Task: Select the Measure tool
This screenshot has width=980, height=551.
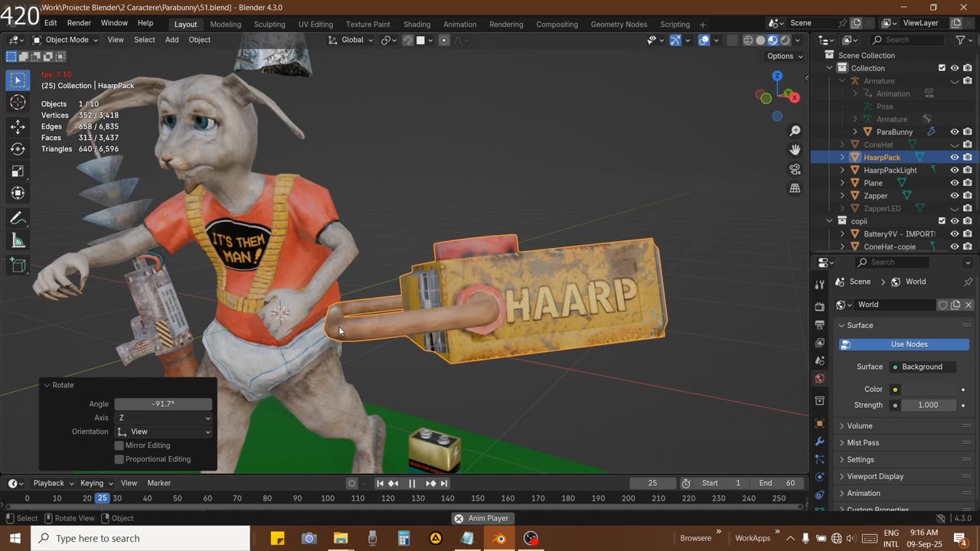Action: (18, 241)
